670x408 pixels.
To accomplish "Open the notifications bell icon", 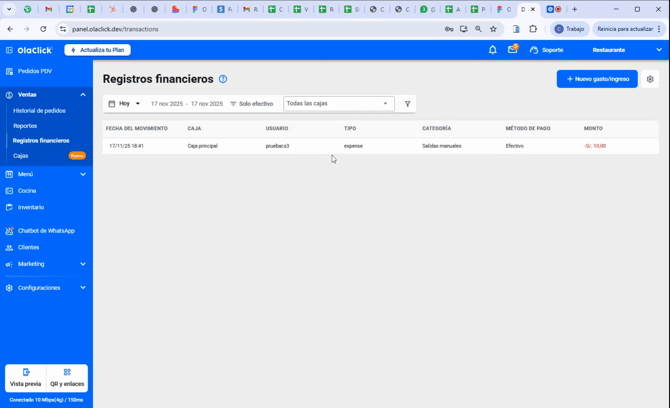I will [493, 50].
